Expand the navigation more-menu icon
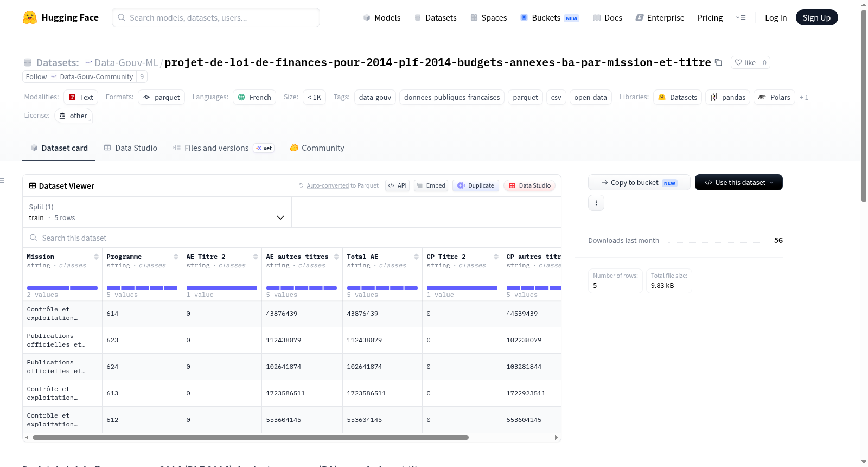This screenshot has width=868, height=467. pos(741,17)
